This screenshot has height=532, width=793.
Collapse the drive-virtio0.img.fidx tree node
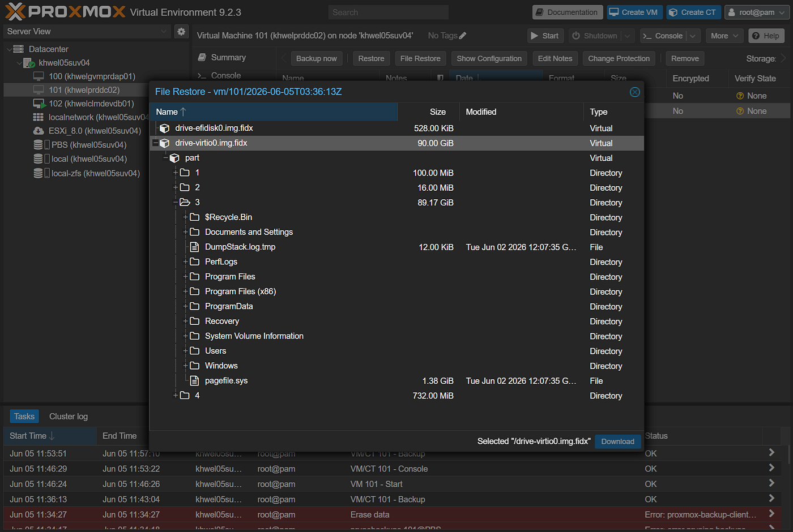pyautogui.click(x=155, y=143)
